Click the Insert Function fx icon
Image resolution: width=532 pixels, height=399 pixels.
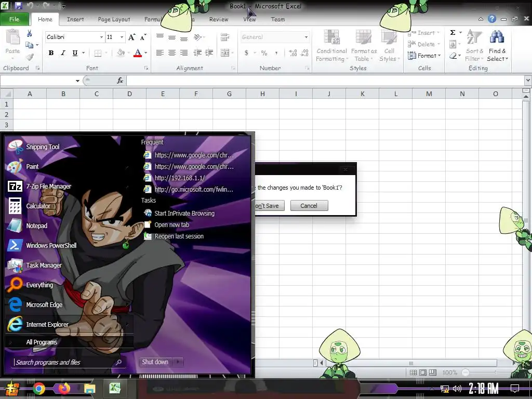coord(120,81)
